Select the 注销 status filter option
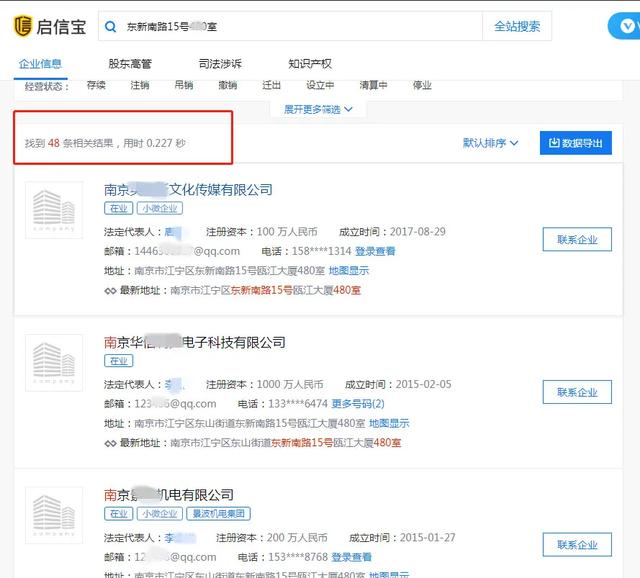This screenshot has height=578, width=640. coord(139,86)
